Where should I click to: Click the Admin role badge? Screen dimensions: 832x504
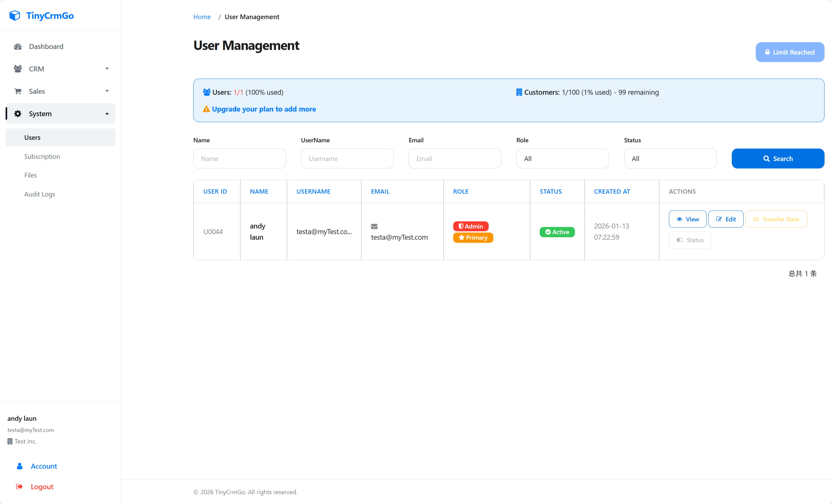(x=471, y=226)
